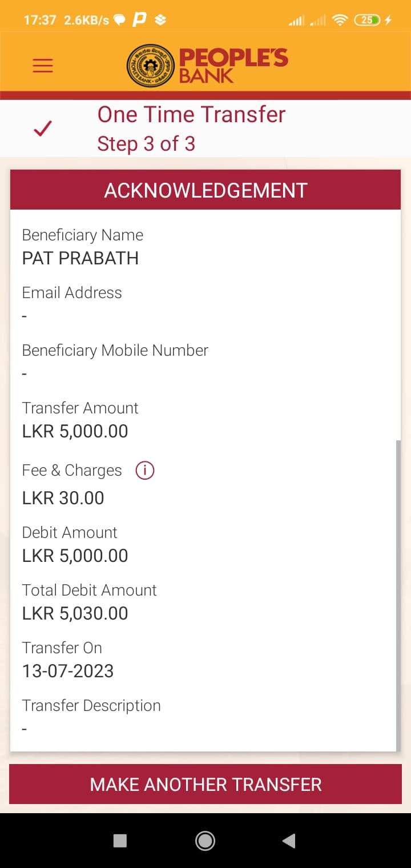Tap the Wi-Fi status icon
This screenshot has height=868, width=411.
(340, 21)
